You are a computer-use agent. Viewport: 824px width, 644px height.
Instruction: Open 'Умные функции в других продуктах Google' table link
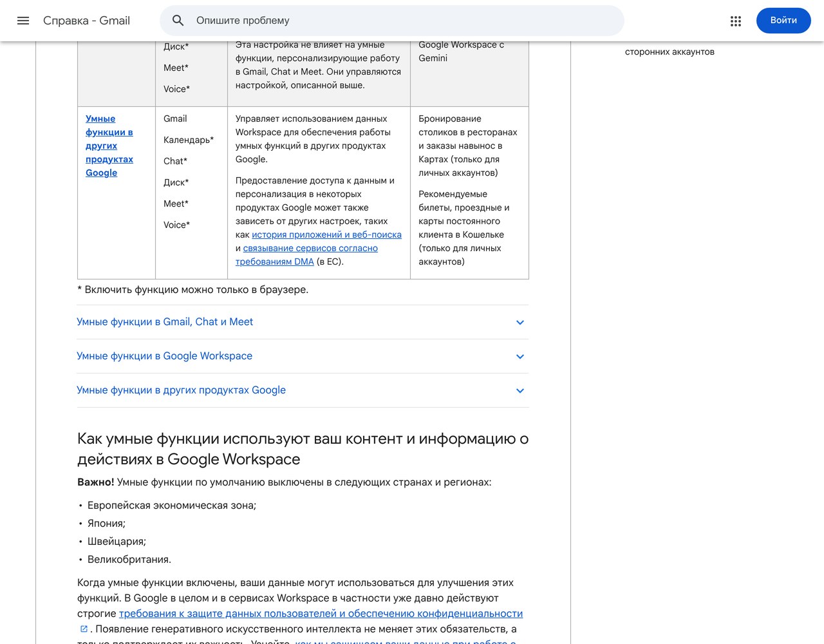[109, 146]
